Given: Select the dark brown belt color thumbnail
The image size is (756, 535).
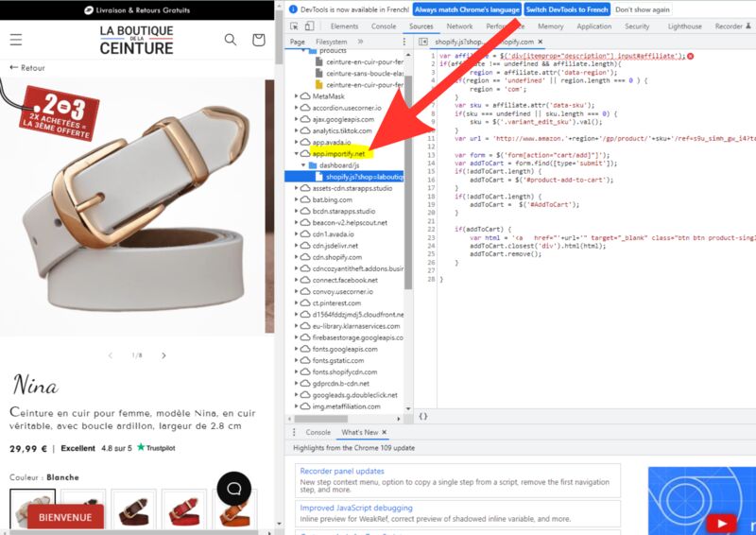Looking at the screenshot, I should (x=133, y=509).
